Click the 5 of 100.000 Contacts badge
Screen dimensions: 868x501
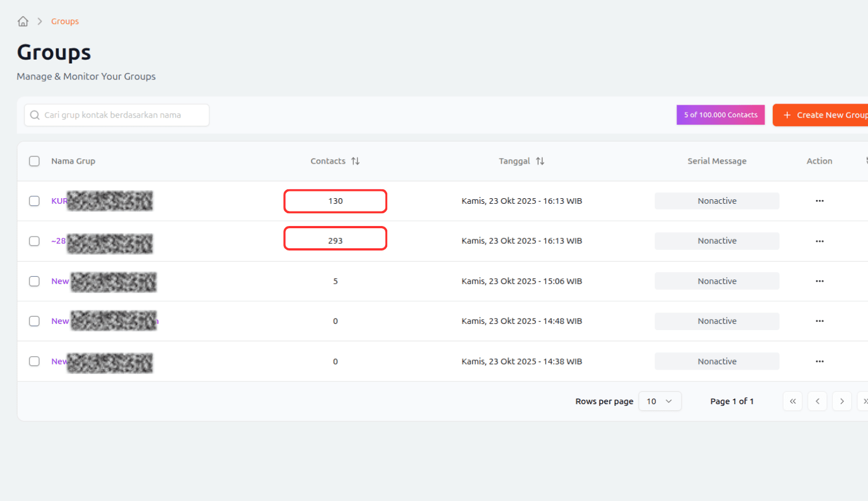click(x=720, y=115)
